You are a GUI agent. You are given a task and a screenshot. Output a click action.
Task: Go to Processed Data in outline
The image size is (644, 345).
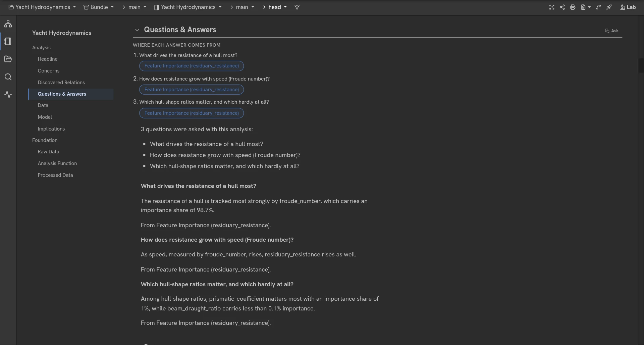point(55,175)
